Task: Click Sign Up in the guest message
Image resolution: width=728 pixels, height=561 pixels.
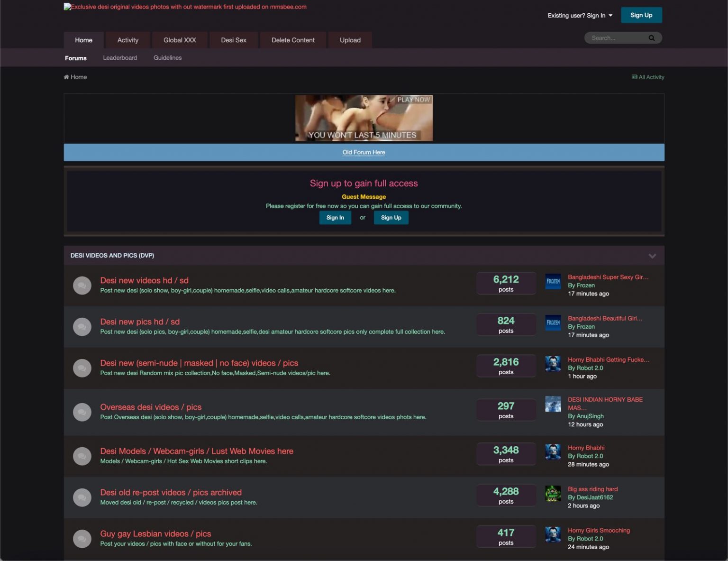Action: (391, 218)
